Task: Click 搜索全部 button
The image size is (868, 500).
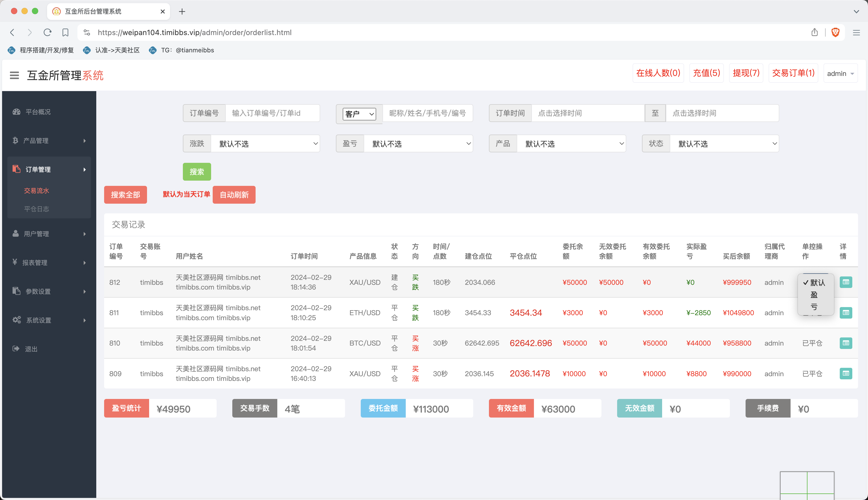Action: pos(125,195)
